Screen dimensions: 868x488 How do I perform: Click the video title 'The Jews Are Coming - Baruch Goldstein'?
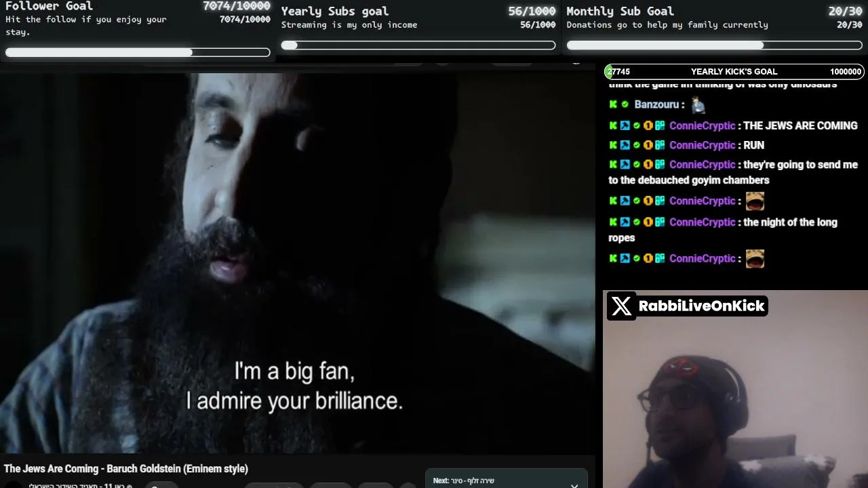point(126,469)
